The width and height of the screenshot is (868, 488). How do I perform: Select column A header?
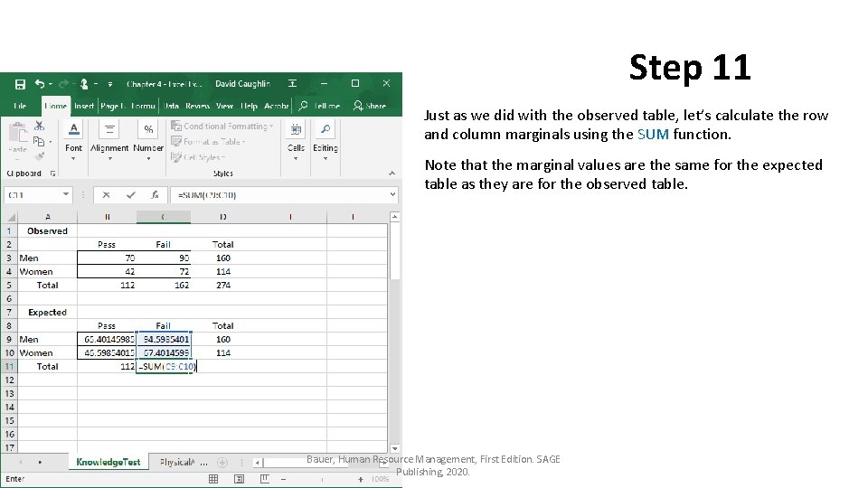coord(48,217)
